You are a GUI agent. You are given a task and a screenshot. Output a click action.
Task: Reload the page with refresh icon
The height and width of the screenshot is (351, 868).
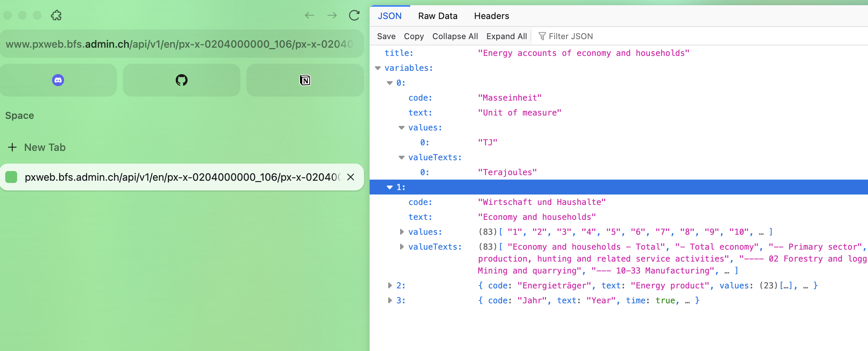pos(354,15)
